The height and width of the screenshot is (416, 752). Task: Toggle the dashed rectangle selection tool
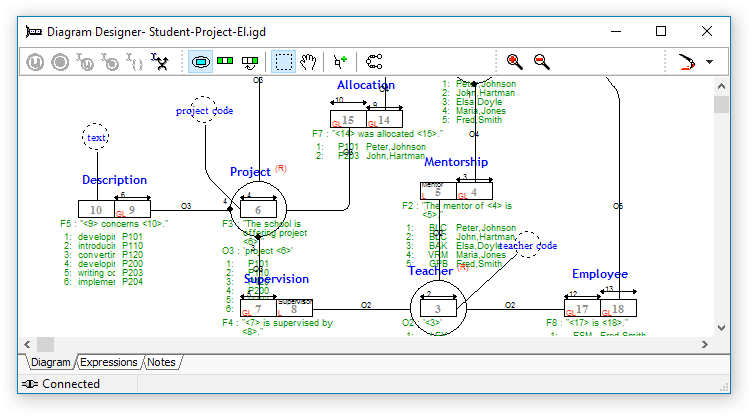[x=283, y=62]
